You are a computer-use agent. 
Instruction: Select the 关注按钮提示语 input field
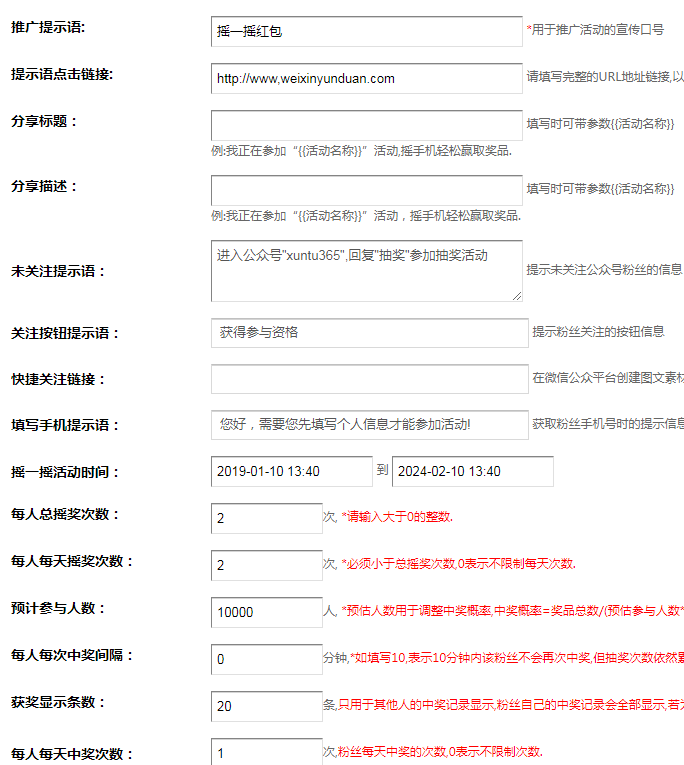pos(369,333)
